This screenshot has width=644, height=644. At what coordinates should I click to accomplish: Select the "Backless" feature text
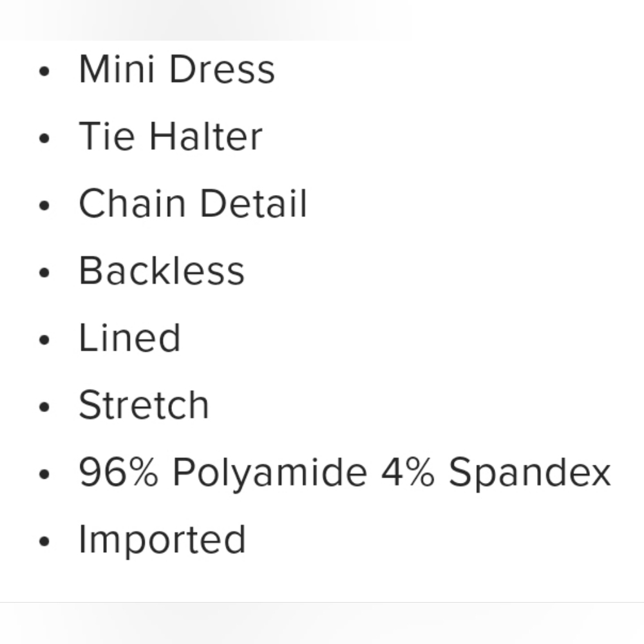tap(162, 270)
